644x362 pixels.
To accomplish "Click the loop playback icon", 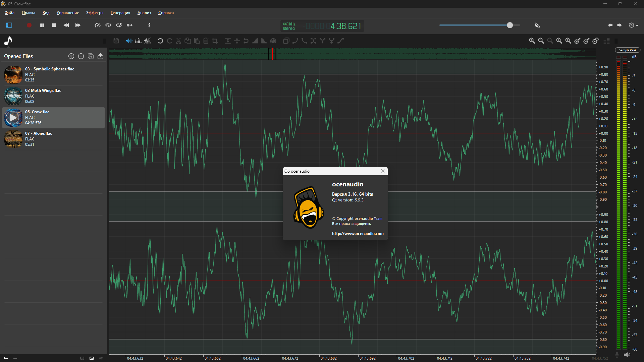I will (108, 25).
